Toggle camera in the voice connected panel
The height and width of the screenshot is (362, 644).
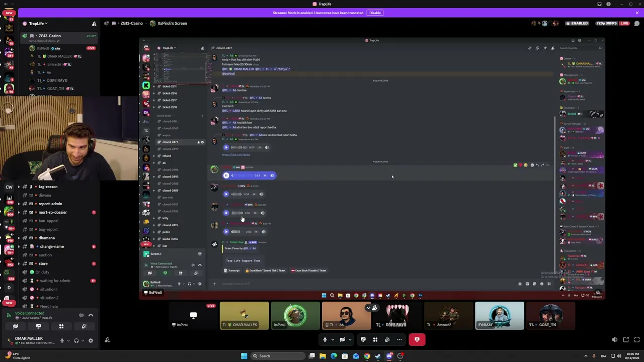pos(16,326)
